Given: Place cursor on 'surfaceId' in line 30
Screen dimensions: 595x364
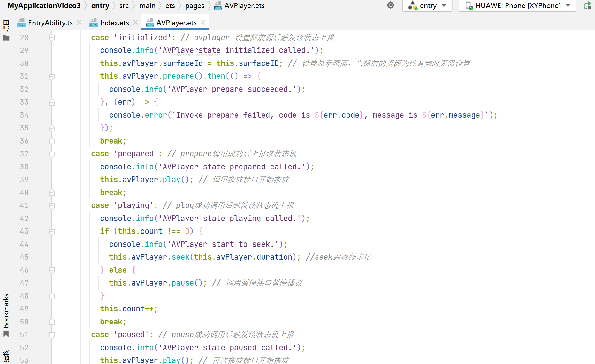Looking at the screenshot, I should 183,63.
